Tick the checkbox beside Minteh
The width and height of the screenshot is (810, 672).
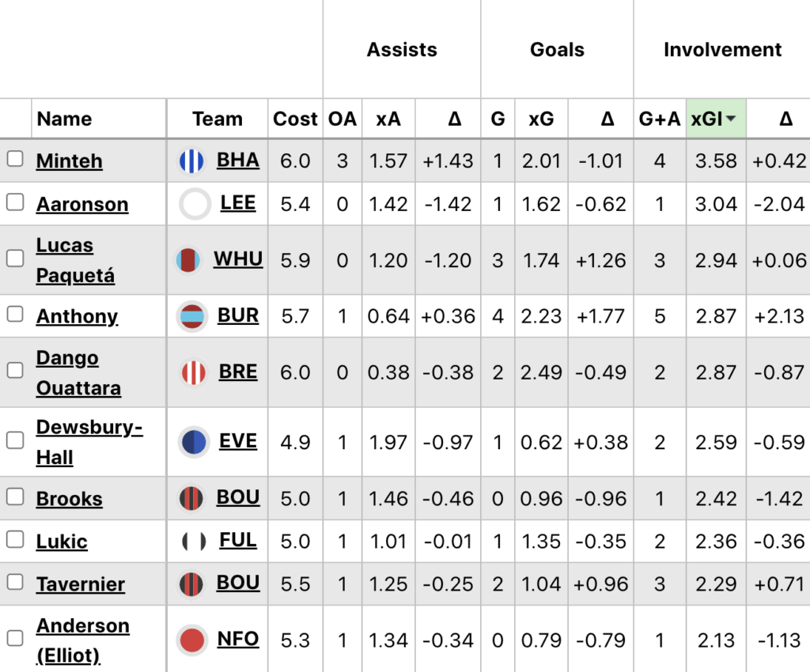(15, 160)
